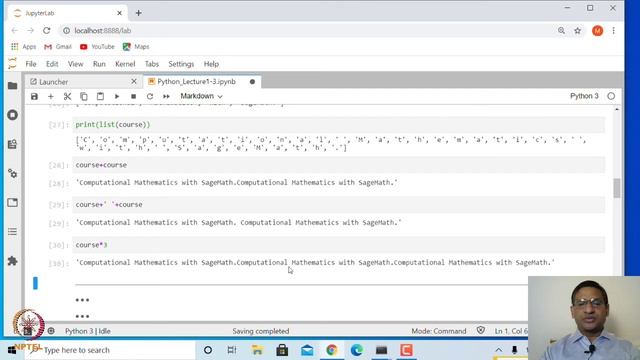This screenshot has height=360, width=640.
Task: Open the Help menu
Action: tap(211, 64)
